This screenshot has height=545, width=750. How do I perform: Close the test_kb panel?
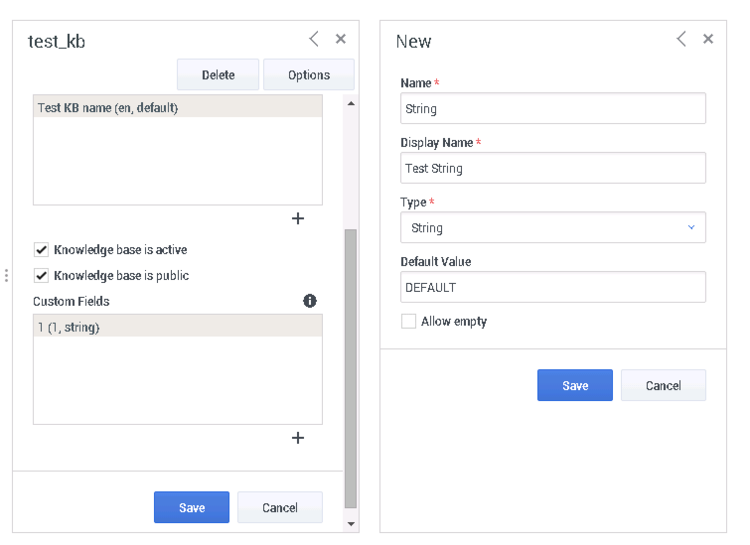341,39
